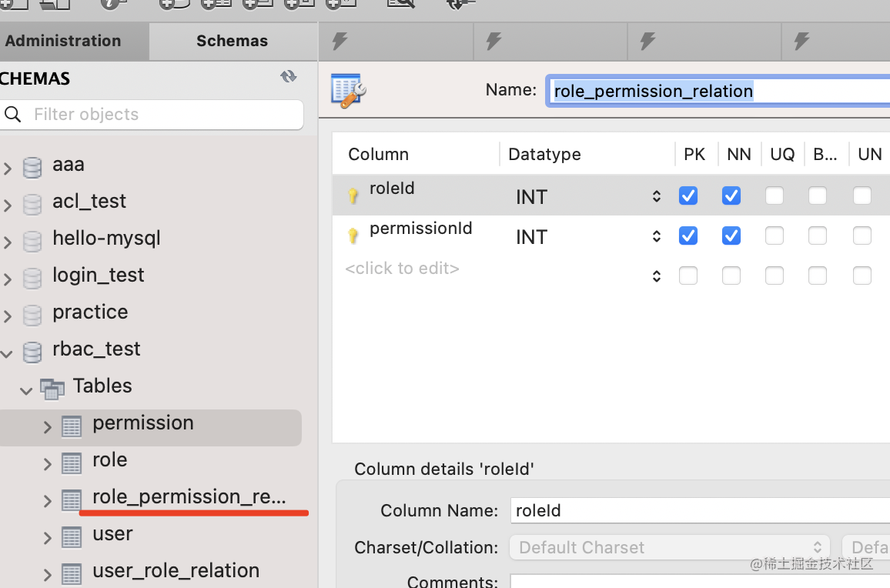Click the hello-mysql database icon

click(32, 242)
